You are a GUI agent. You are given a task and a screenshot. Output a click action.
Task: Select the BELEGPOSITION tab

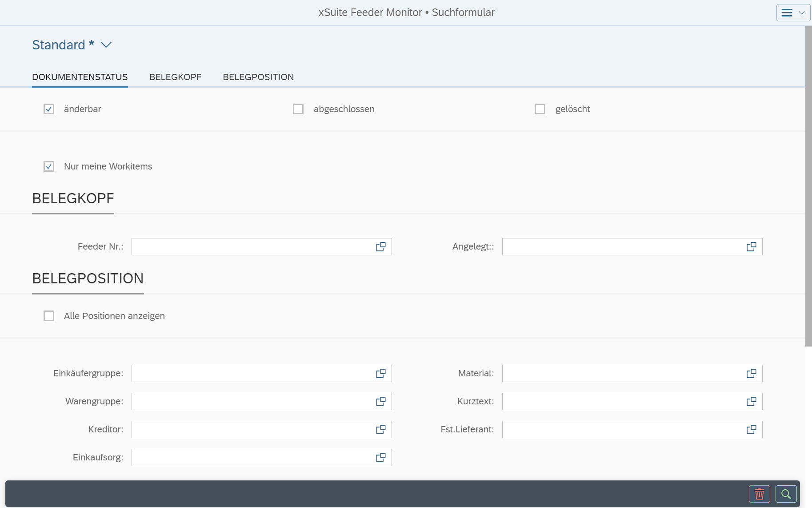[258, 77]
